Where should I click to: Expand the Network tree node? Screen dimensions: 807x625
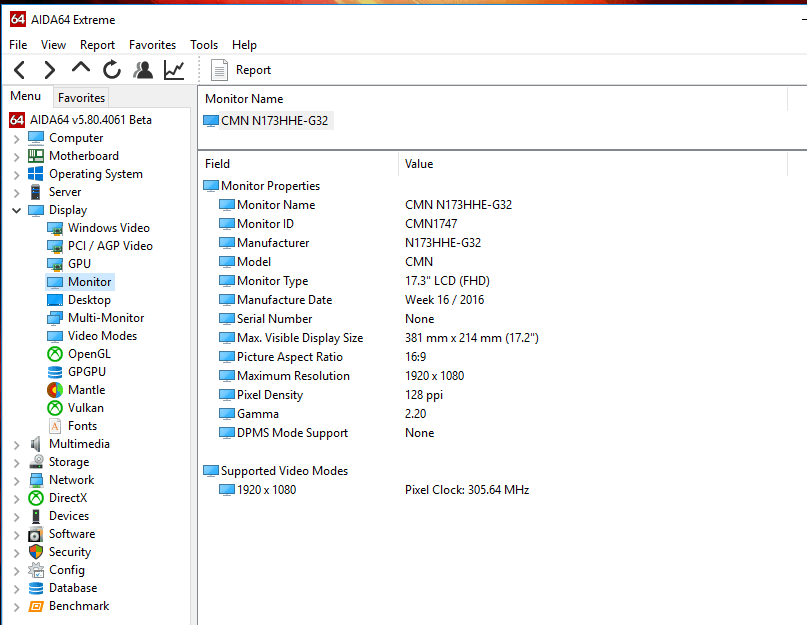16,481
